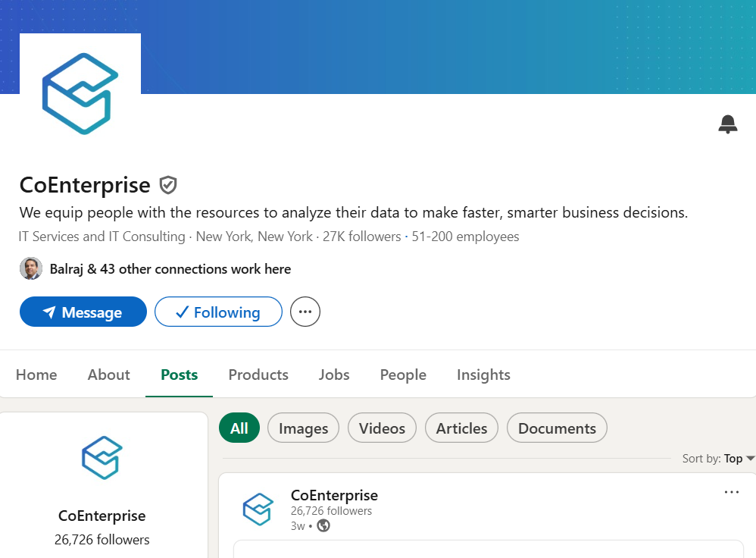The height and width of the screenshot is (558, 756).
Task: Click the '51-200 employees' link
Action: tap(465, 237)
